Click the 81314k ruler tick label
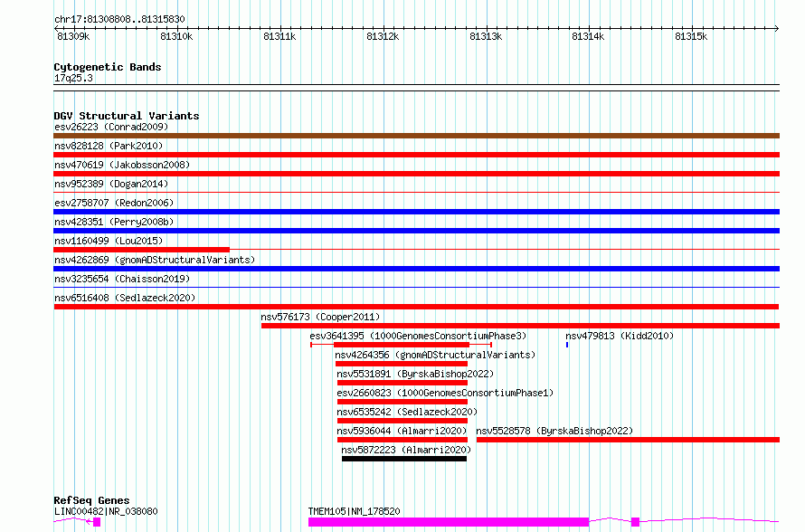This screenshot has width=805, height=532. [x=588, y=36]
